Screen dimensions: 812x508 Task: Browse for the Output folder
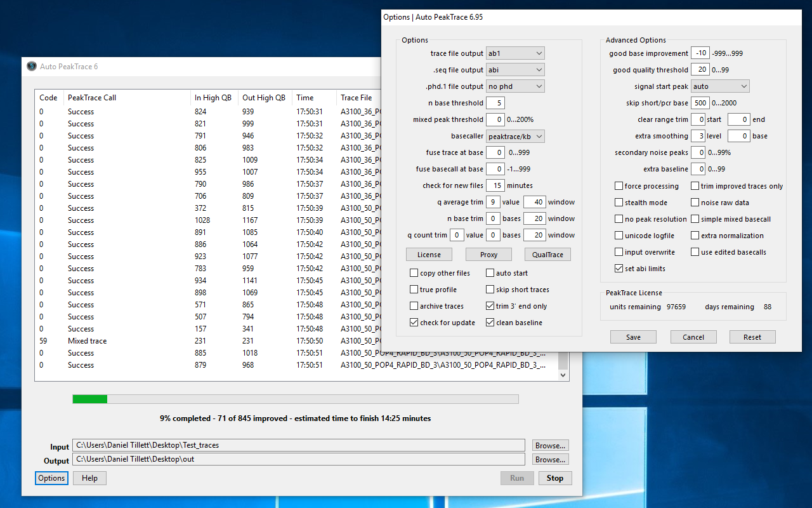tap(550, 459)
